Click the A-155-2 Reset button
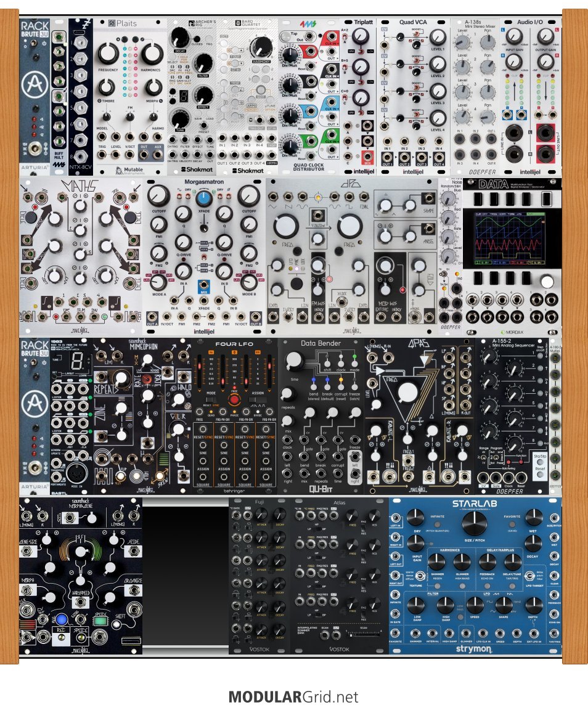The width and height of the screenshot is (588, 710). click(x=540, y=474)
